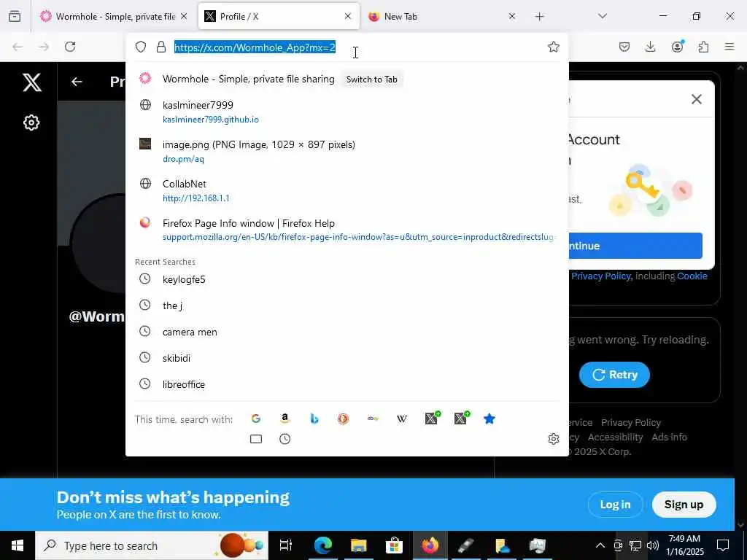Click the Type here to search box
The height and width of the screenshot is (560, 747).
[x=152, y=545]
